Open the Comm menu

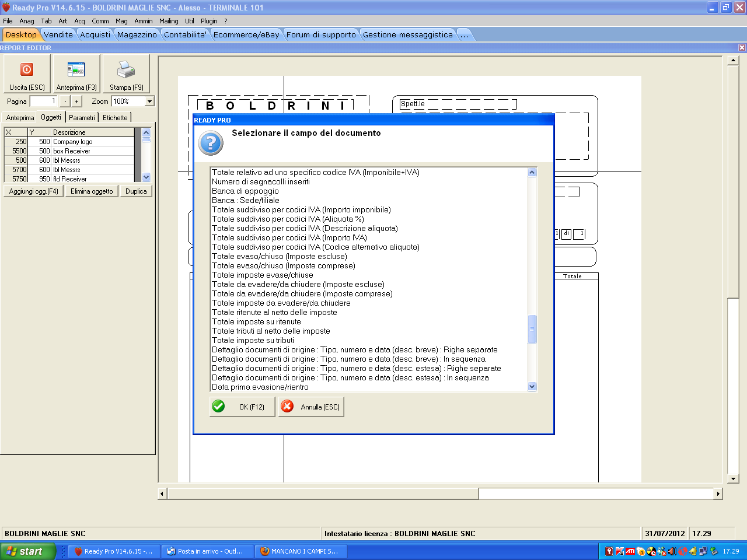(100, 21)
